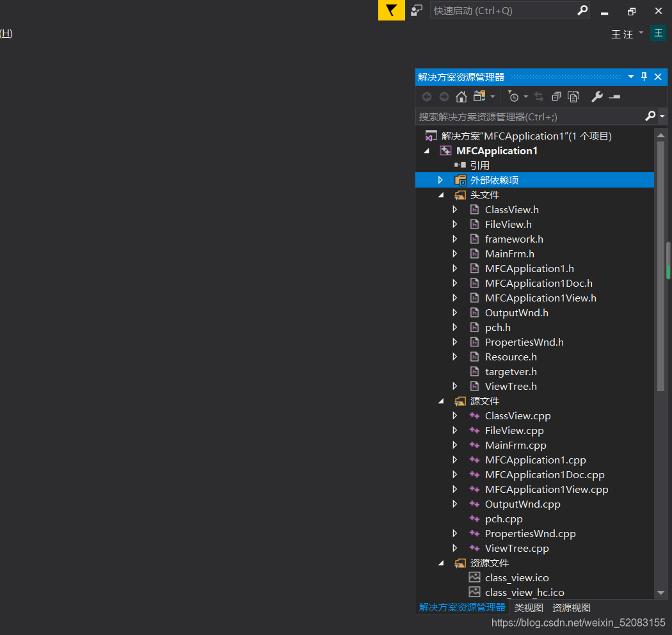672x635 pixels.
Task: Click the Solution Explorer search magnifier icon
Action: click(650, 116)
